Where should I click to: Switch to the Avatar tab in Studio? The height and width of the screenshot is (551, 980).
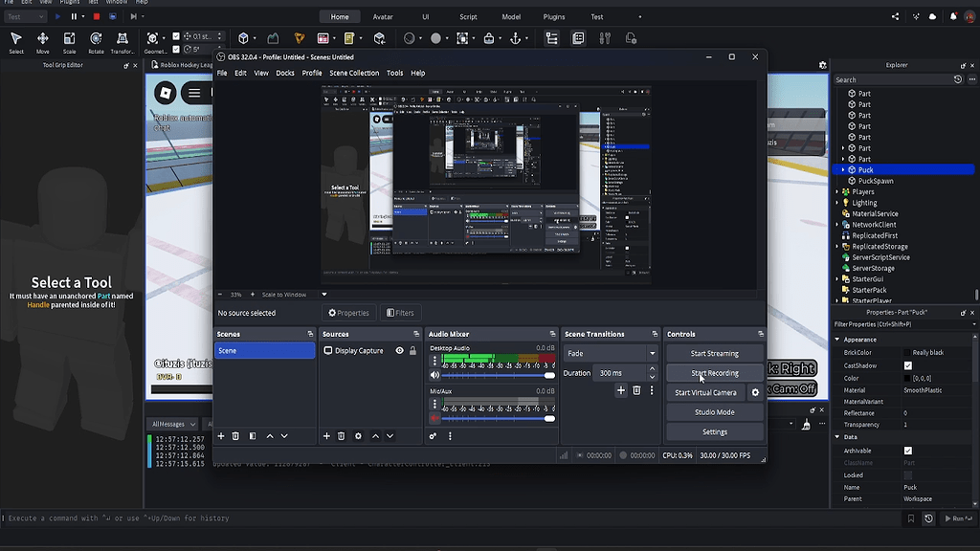[383, 17]
